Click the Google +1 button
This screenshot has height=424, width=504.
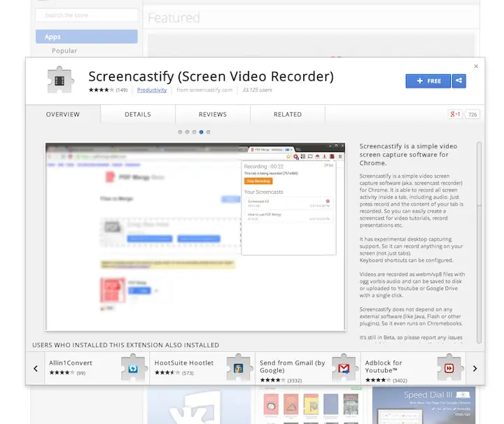(x=455, y=114)
